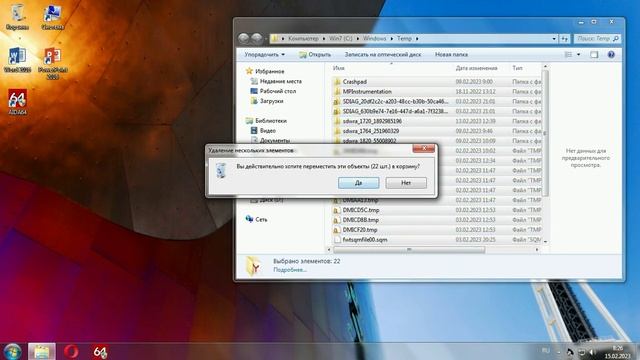
Task: Sort by Дата изменения column header
Action: [476, 68]
